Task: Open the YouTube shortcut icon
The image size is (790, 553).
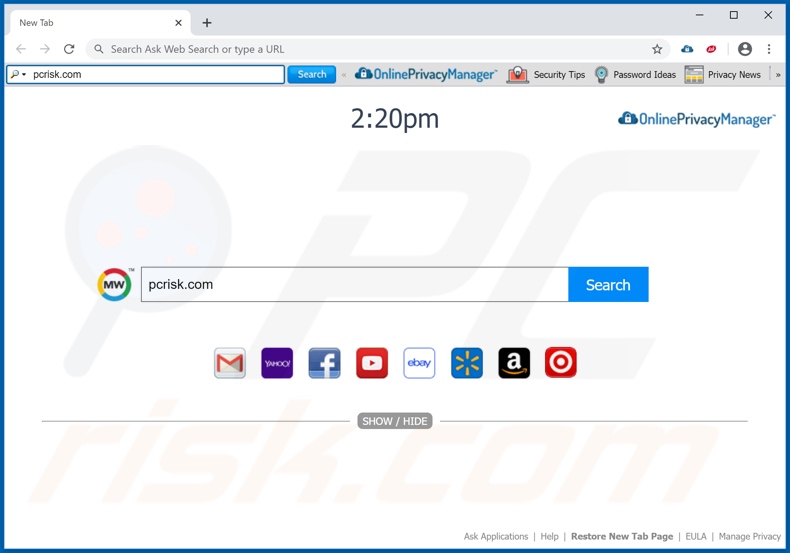Action: coord(372,363)
